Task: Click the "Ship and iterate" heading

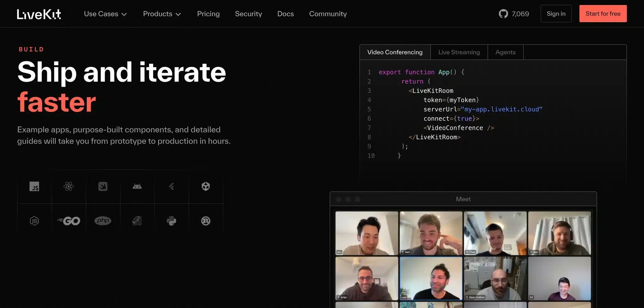Action: pos(122,73)
